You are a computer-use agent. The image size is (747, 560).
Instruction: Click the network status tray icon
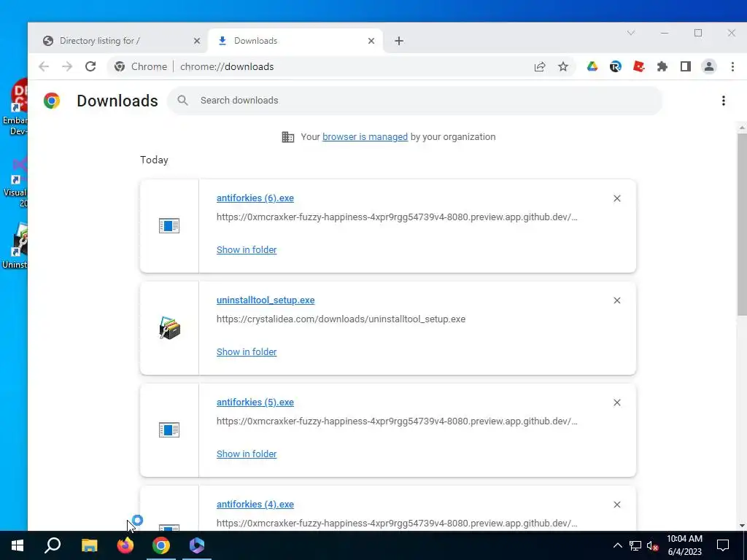635,545
